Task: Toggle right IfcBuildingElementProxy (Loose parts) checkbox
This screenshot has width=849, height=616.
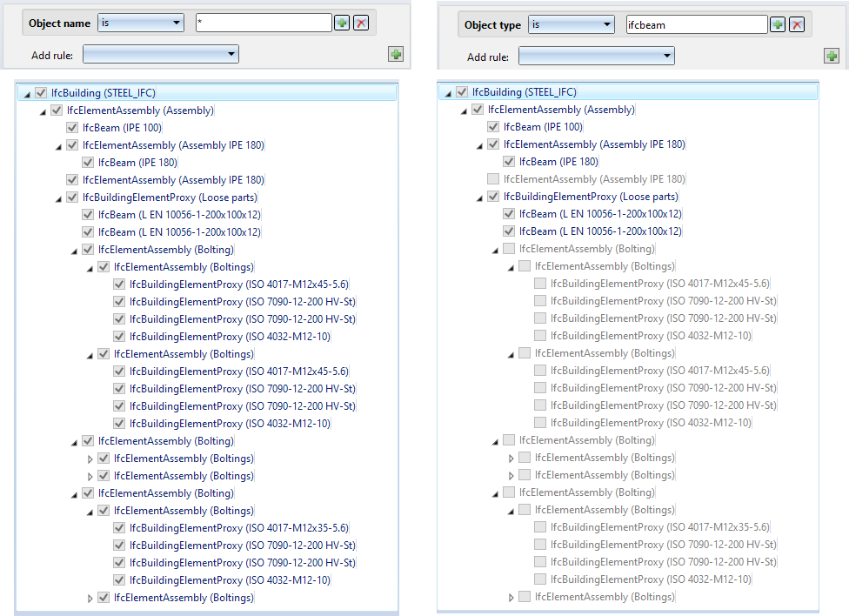Action: (x=493, y=196)
